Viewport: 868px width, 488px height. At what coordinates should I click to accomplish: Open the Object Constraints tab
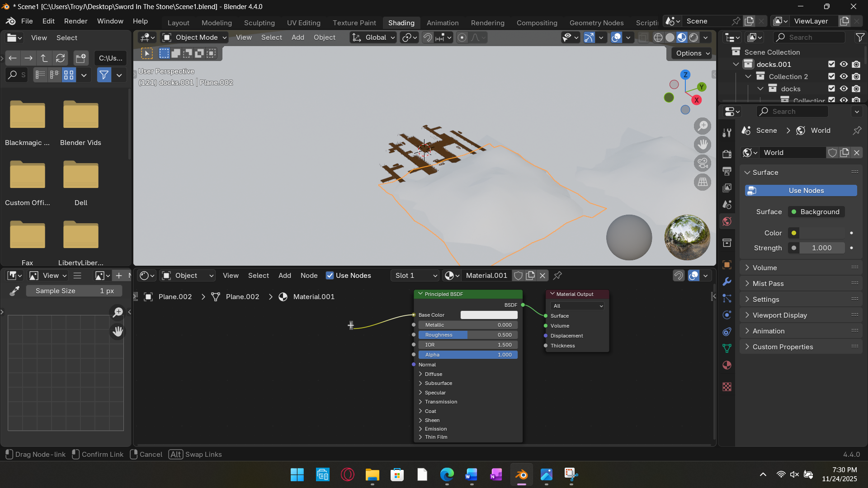(x=727, y=332)
